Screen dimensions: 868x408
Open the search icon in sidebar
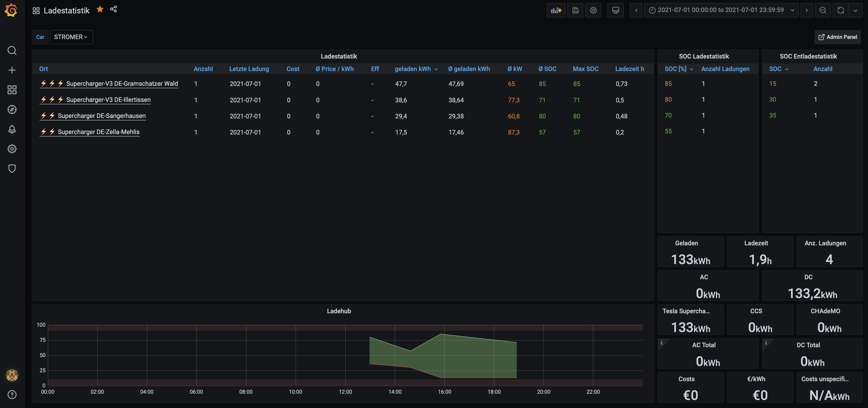(12, 50)
